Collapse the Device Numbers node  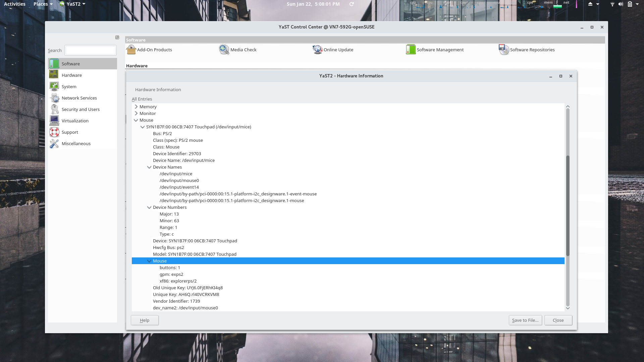149,207
